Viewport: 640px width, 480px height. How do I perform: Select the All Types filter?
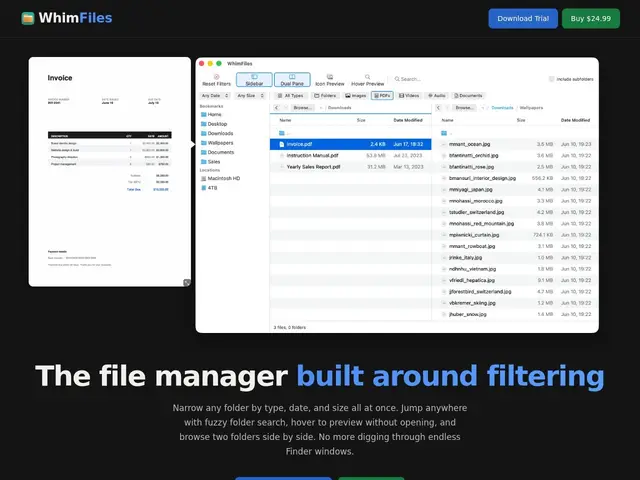[x=290, y=96]
